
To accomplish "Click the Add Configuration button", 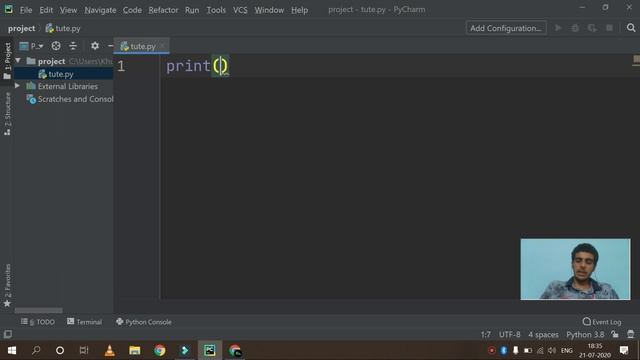I will [506, 28].
